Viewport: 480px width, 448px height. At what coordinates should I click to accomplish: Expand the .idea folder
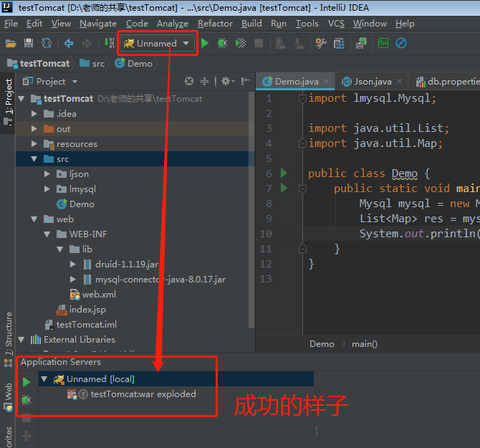(x=34, y=113)
